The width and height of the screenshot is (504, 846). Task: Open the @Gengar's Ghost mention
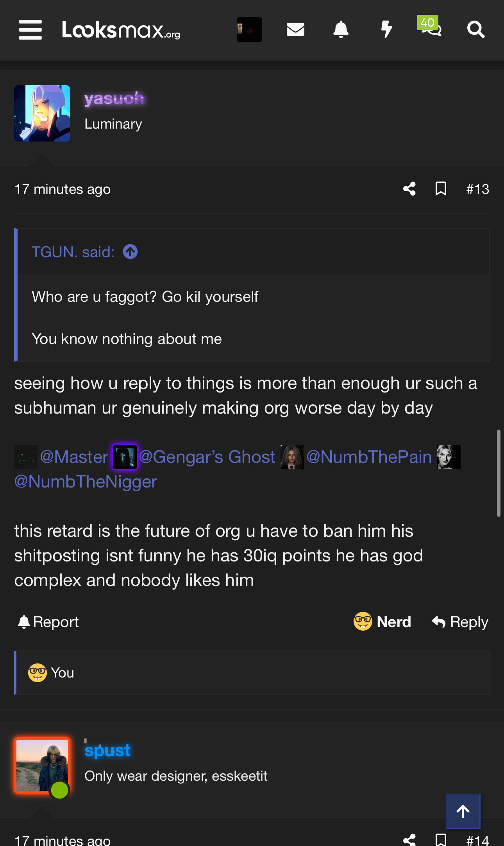207,457
